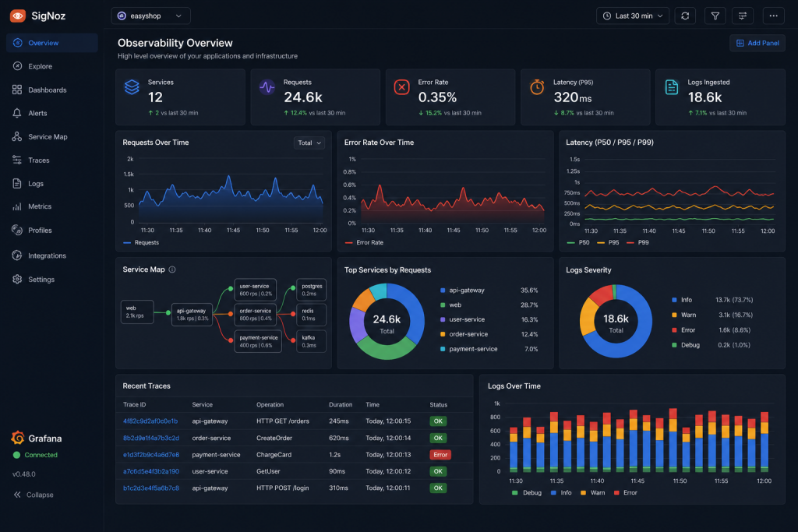Viewport: 798px width, 532px height.
Task: Click the Profiles sidebar icon
Action: [x=17, y=230]
